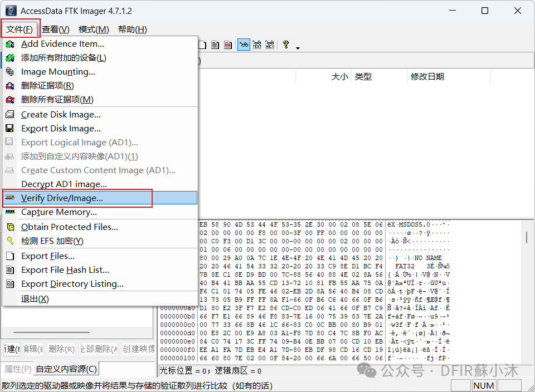
Task: Click the NUM status bar indicator
Action: (x=484, y=386)
